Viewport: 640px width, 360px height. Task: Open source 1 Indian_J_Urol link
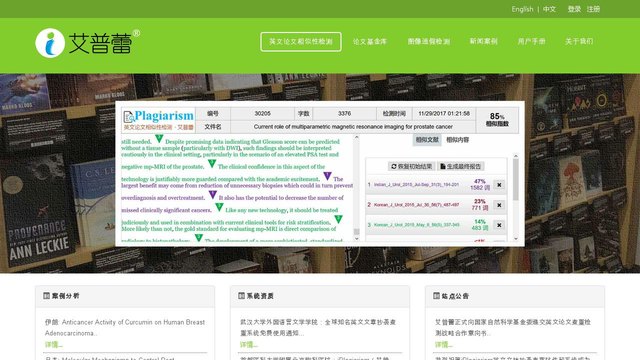[416, 184]
